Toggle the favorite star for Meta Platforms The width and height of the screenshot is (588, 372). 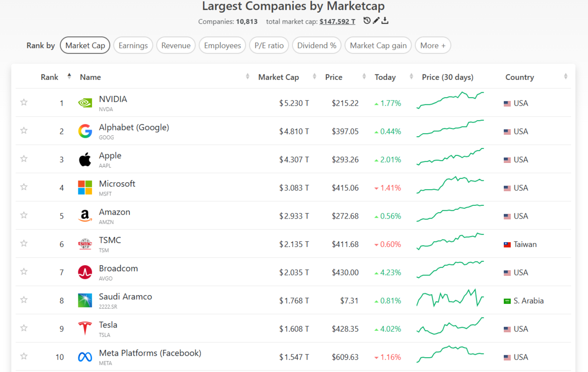(24, 356)
